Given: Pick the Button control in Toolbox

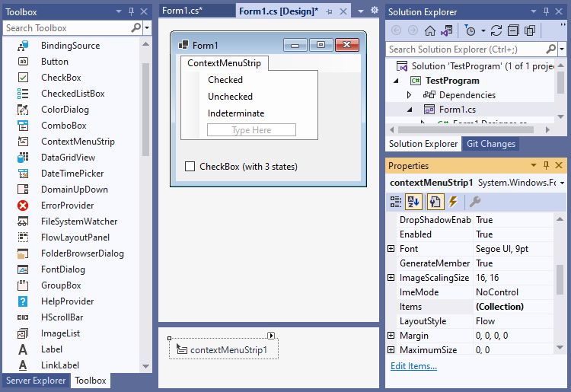Looking at the screenshot, I should (55, 62).
